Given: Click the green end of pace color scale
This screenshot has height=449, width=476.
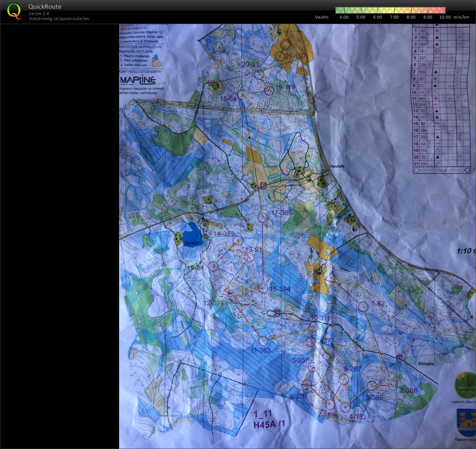Looking at the screenshot, I should pos(339,10).
